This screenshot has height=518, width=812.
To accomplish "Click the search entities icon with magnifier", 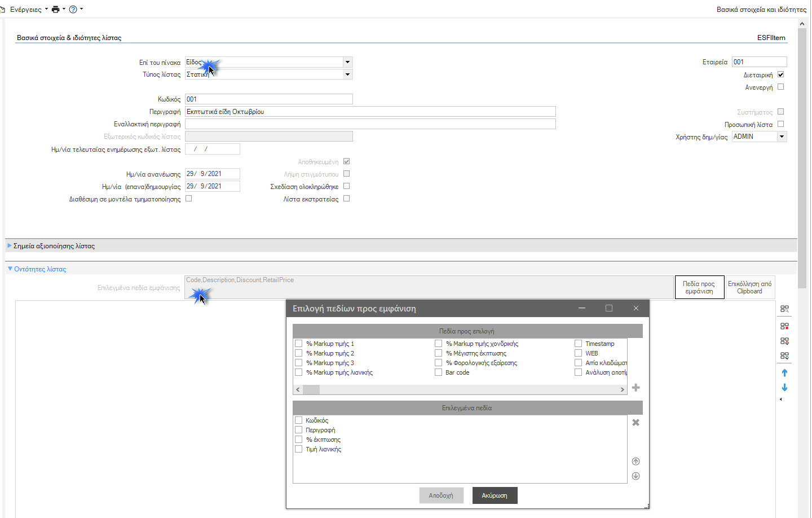I will 784,309.
